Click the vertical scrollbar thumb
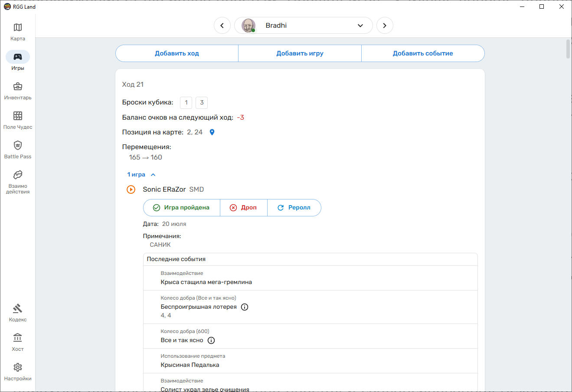The height and width of the screenshot is (392, 572). (568, 49)
